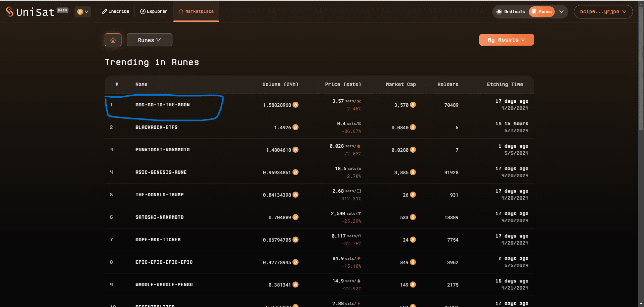Click Bitcoin icon beside market cap 26
644x307 pixels.
413,195
